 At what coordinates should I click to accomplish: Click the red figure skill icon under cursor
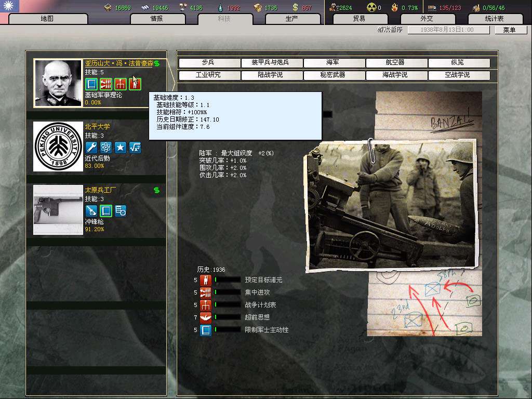(135, 84)
